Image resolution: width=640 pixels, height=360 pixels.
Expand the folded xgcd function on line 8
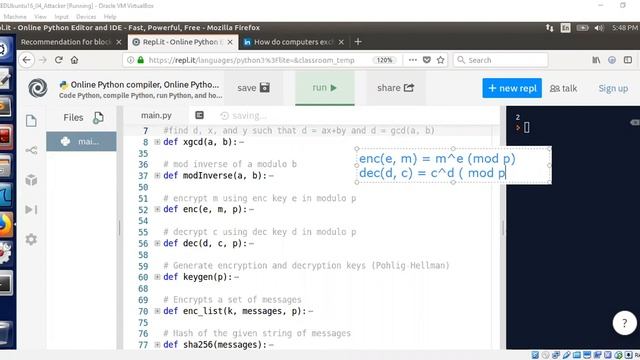tap(157, 142)
